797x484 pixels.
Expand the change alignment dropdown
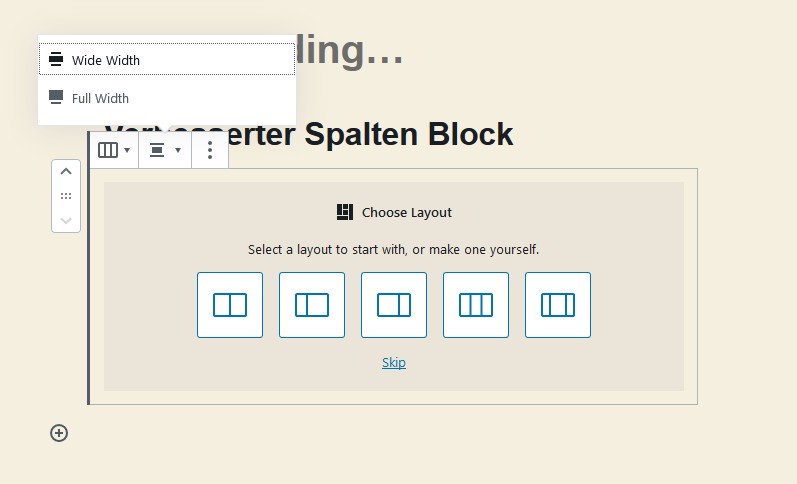(x=165, y=150)
